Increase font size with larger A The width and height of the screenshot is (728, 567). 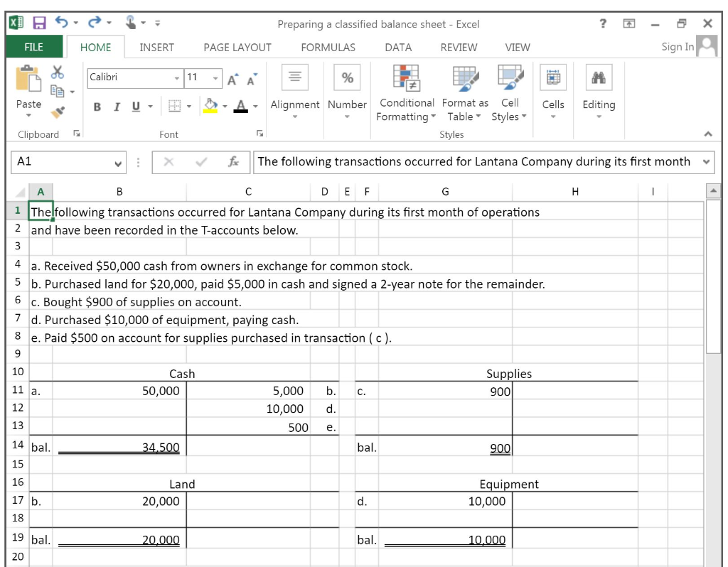pyautogui.click(x=233, y=80)
